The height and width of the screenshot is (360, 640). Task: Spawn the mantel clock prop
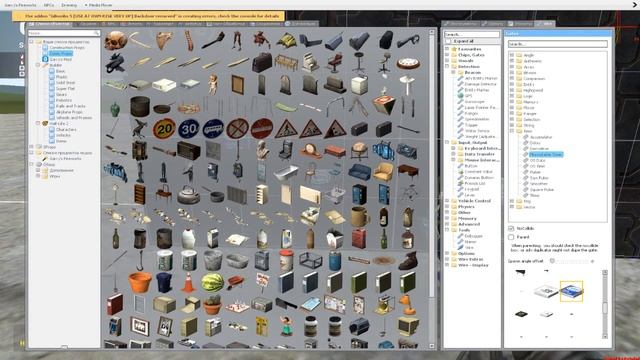pyautogui.click(x=311, y=150)
